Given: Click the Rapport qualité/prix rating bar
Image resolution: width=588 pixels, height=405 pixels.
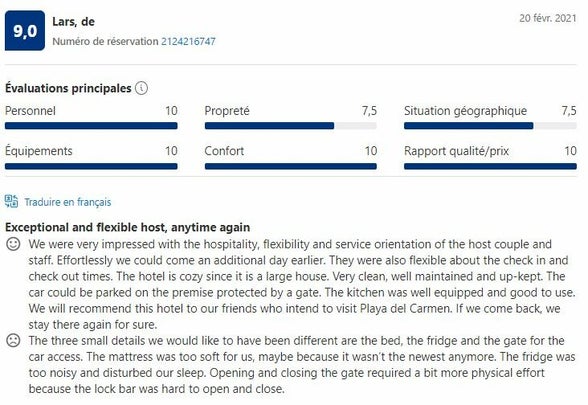Looking at the screenshot, I should pyautogui.click(x=490, y=166).
